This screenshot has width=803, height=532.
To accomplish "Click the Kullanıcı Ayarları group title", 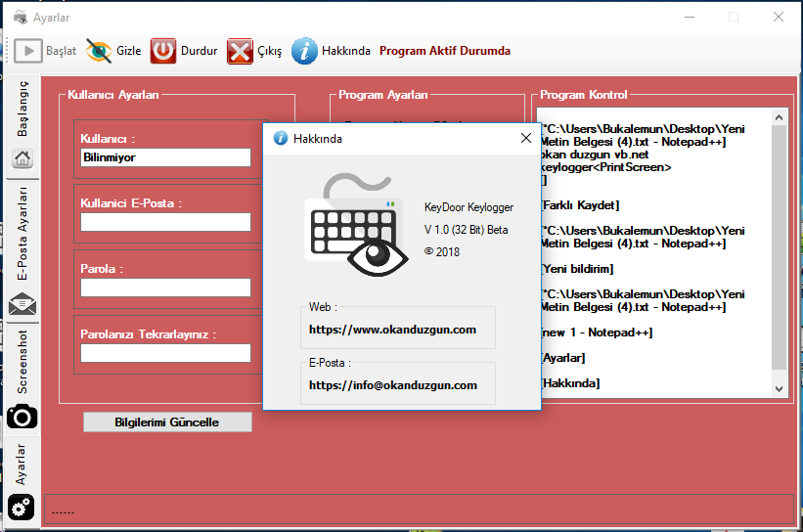I will pos(113,95).
